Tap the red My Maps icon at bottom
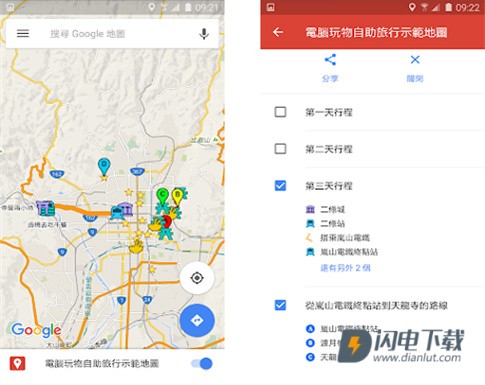This screenshot has width=485, height=385. tap(17, 363)
